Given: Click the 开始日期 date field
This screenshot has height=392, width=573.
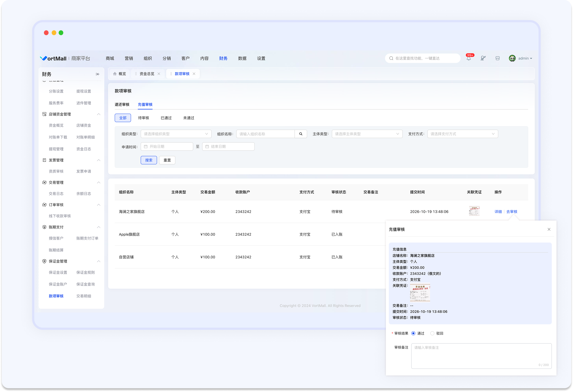Looking at the screenshot, I should pyautogui.click(x=167, y=147).
